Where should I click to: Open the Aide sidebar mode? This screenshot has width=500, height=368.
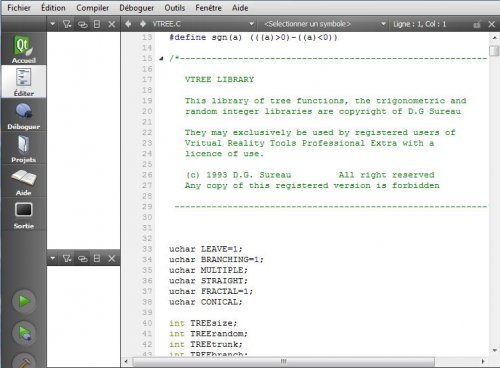(23, 181)
